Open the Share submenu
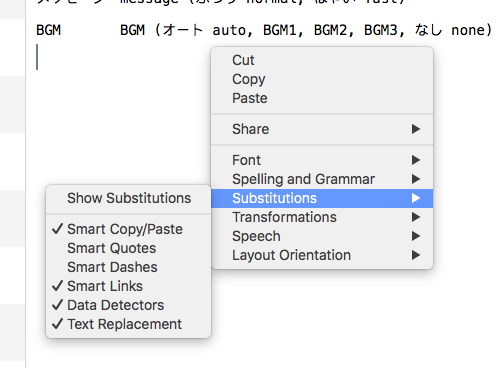Image resolution: width=503 pixels, height=368 pixels. pyautogui.click(x=322, y=129)
